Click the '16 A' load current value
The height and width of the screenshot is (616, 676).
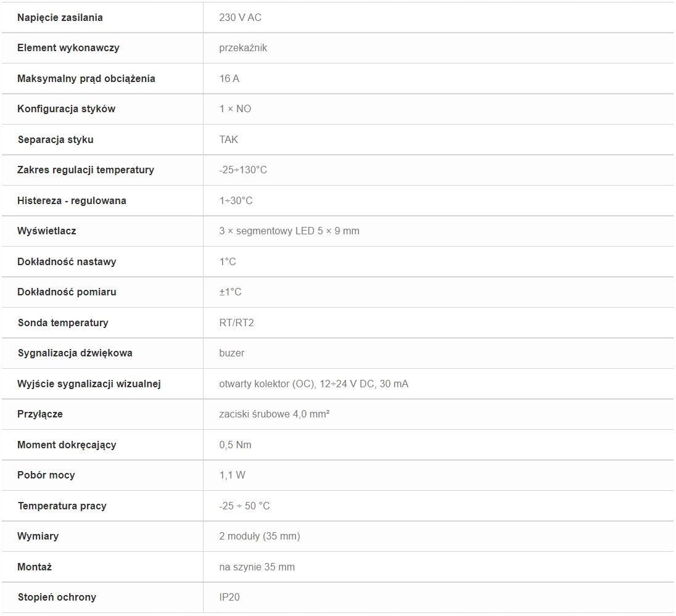[x=229, y=78]
